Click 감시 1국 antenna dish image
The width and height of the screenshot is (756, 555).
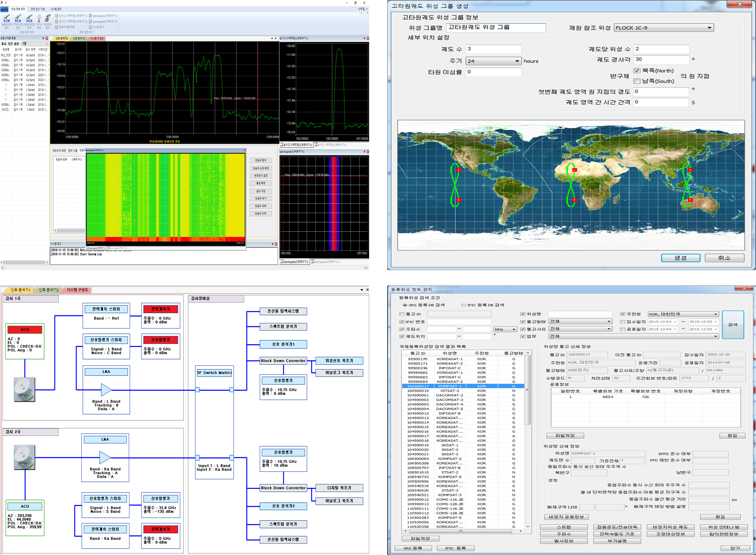pyautogui.click(x=25, y=389)
